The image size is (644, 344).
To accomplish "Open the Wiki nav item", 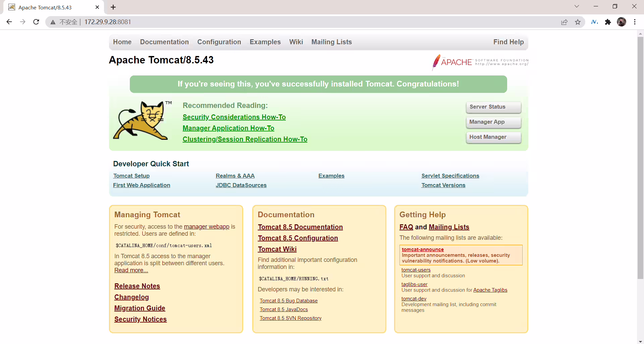I will click(296, 42).
